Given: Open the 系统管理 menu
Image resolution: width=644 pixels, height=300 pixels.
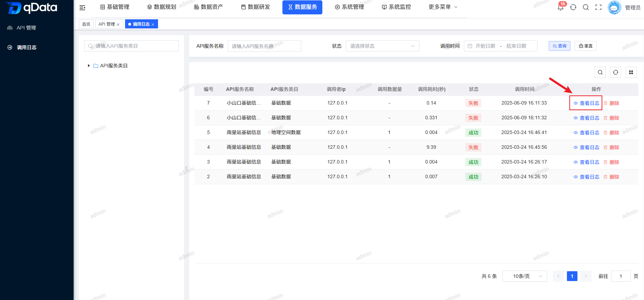Looking at the screenshot, I should pyautogui.click(x=349, y=7).
